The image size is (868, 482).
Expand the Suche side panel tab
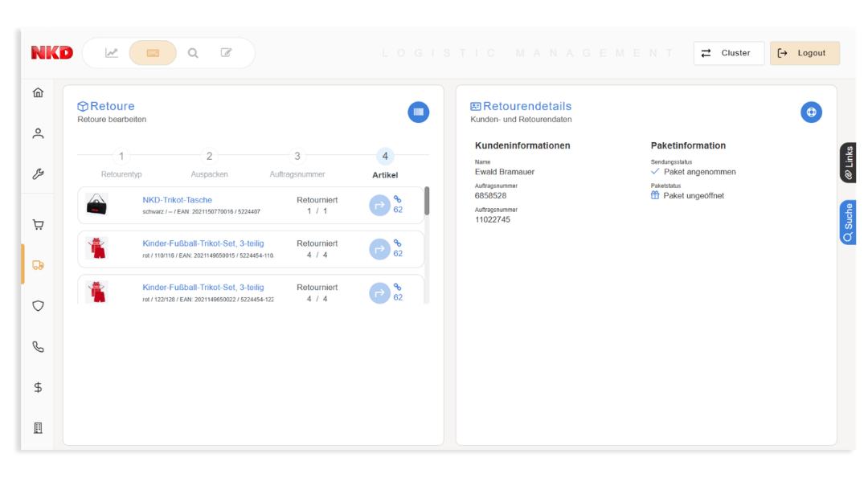(x=848, y=223)
